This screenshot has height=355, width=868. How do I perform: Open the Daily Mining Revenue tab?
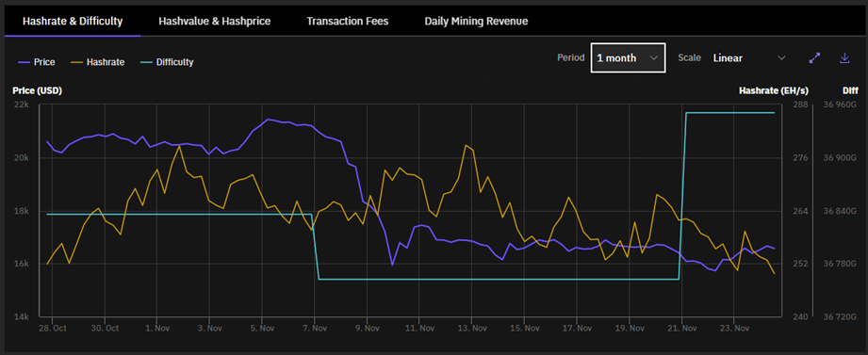pos(476,22)
